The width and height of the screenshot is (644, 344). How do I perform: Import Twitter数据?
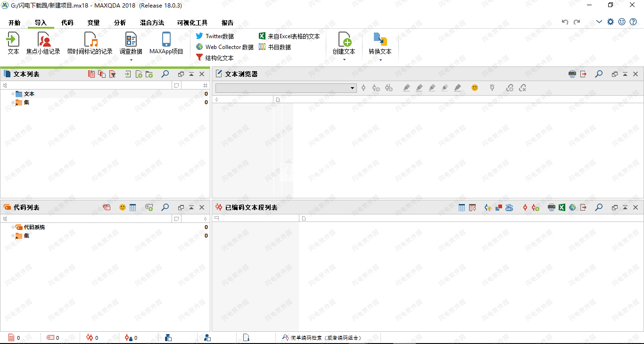pyautogui.click(x=215, y=36)
